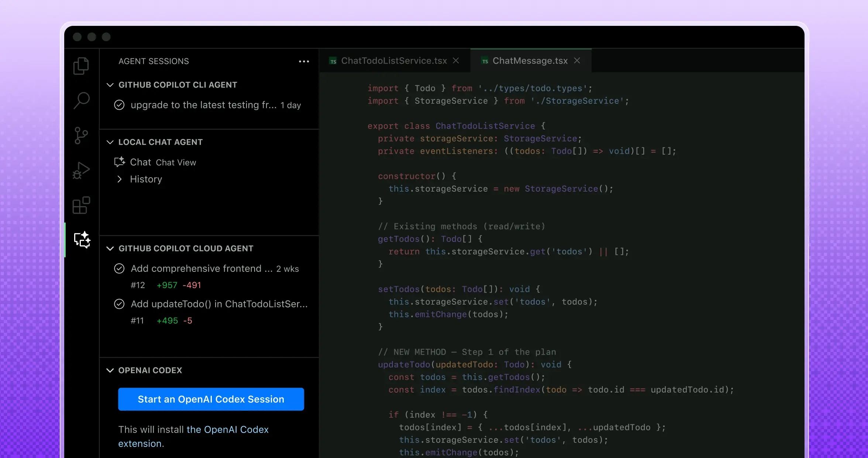Open the Source Control branch icon
Image resolution: width=868 pixels, height=458 pixels.
[x=81, y=135]
